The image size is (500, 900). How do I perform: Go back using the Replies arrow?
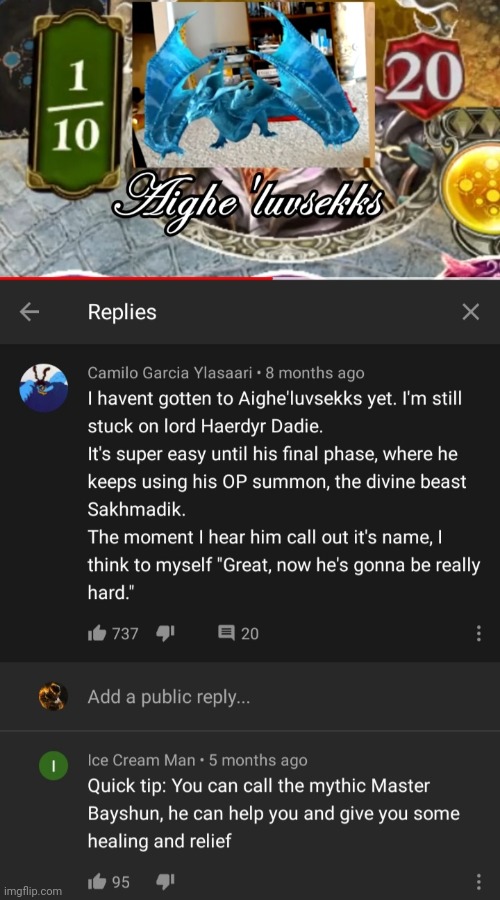point(29,312)
